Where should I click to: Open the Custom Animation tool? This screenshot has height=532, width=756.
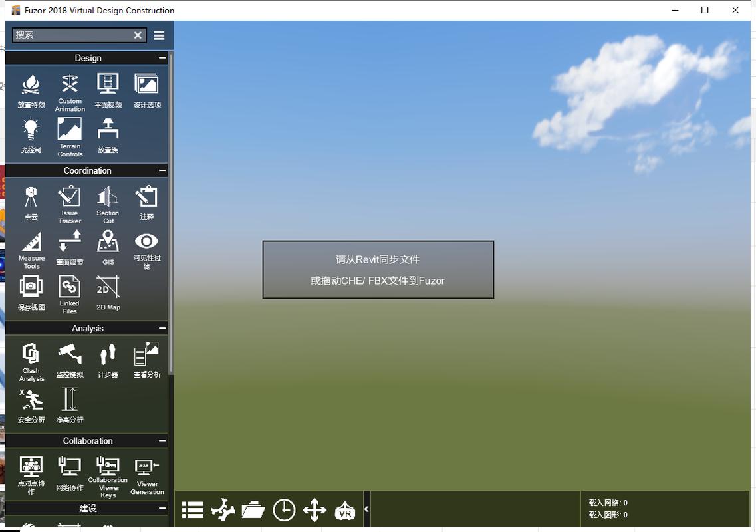coord(70,92)
